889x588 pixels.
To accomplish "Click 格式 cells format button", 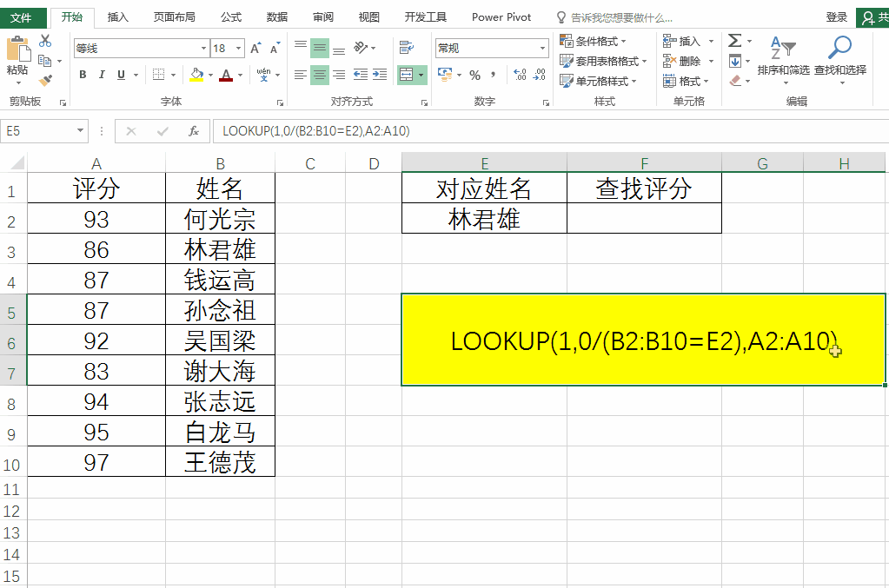I will [686, 81].
